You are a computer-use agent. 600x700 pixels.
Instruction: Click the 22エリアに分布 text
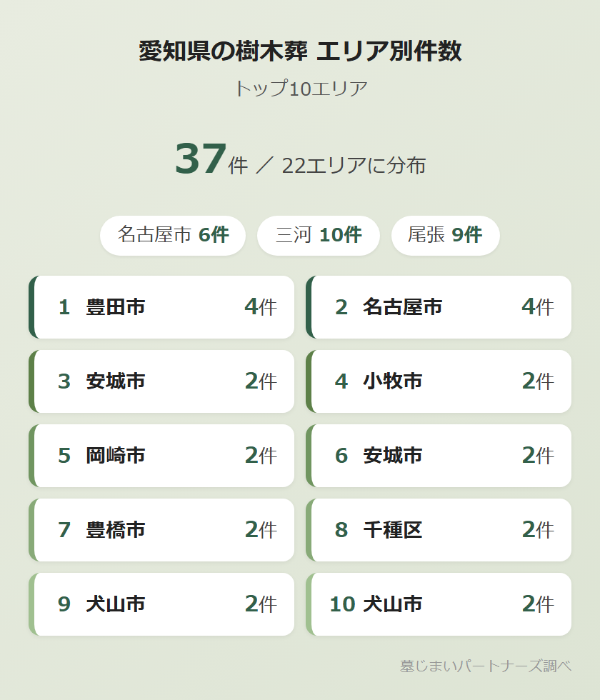[354, 166]
